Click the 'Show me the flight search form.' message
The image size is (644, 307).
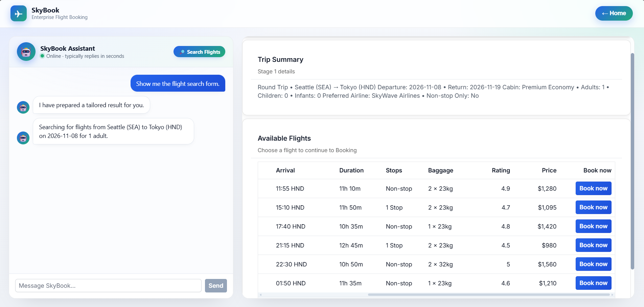(178, 84)
